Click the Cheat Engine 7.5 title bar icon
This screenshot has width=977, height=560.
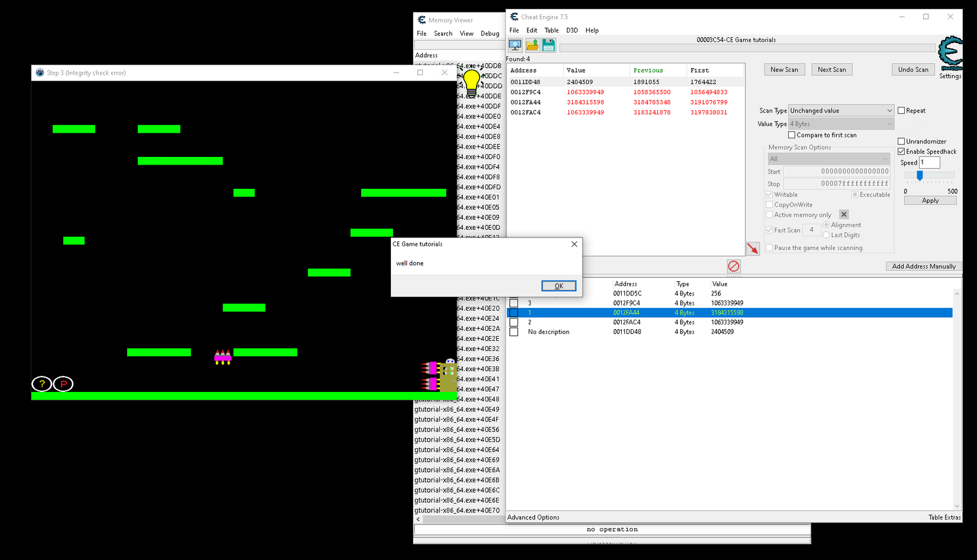click(514, 17)
